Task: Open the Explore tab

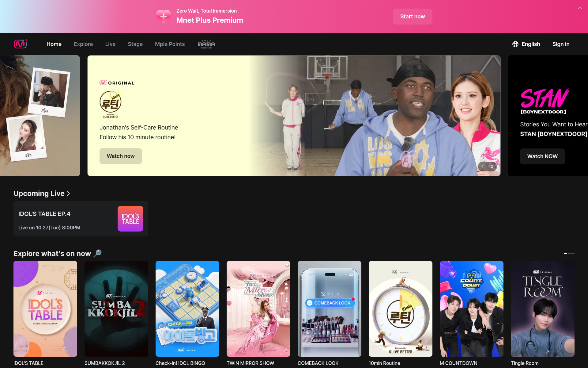Action: click(x=83, y=44)
